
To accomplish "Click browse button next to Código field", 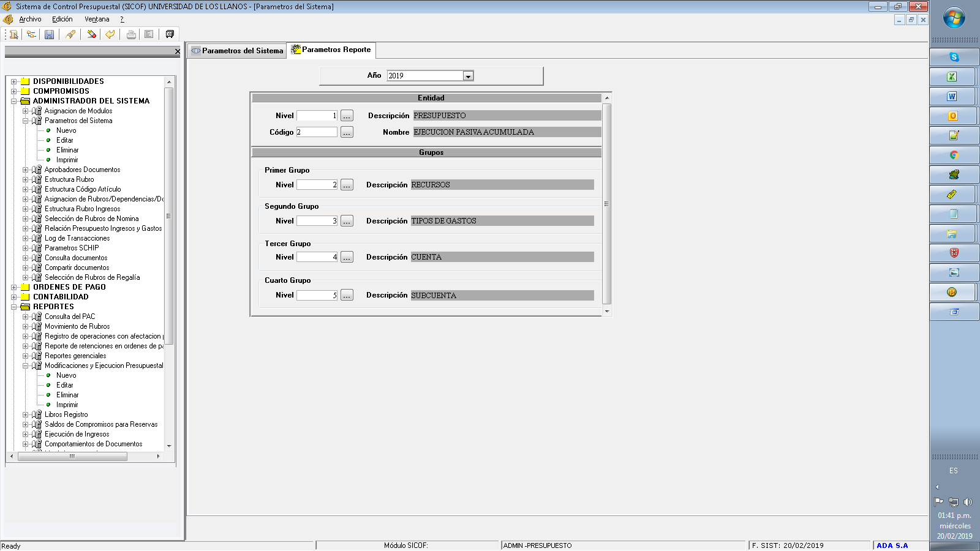I will (x=347, y=132).
